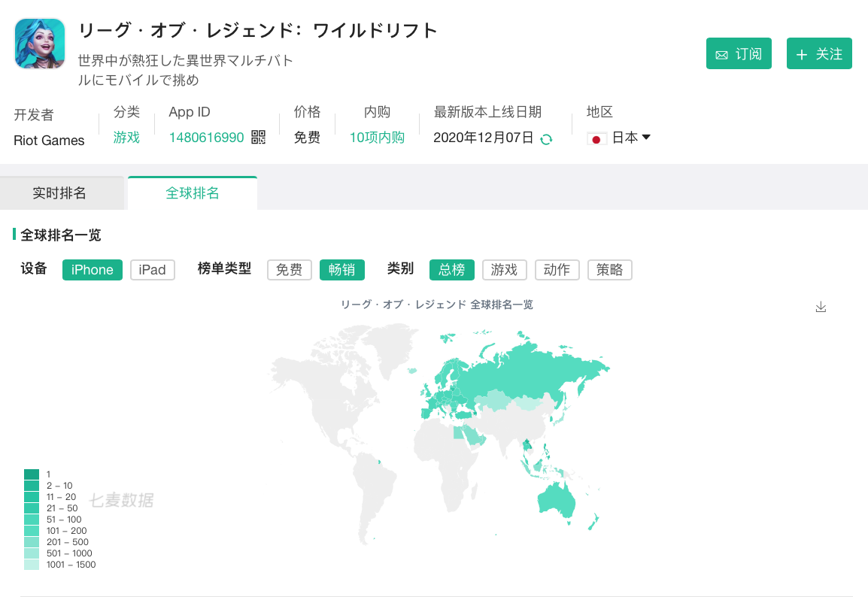
Task: Click the Wild Rift app icon thumbnail
Action: [39, 44]
